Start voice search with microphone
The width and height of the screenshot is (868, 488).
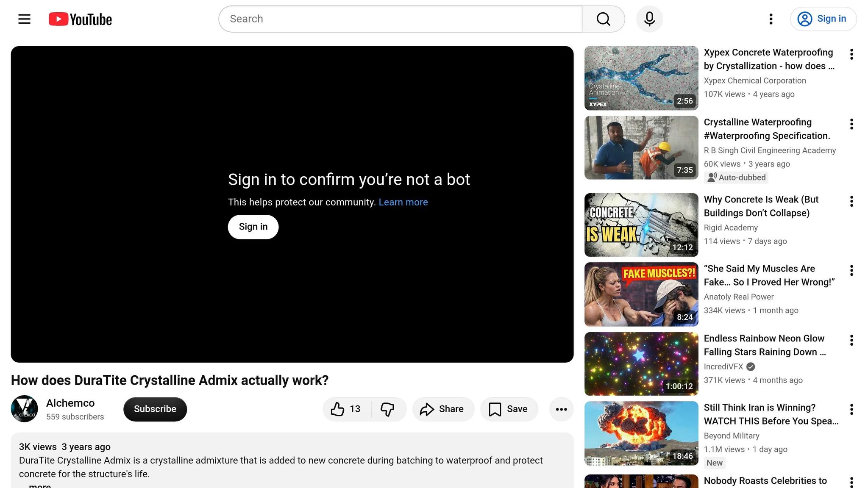(x=649, y=19)
